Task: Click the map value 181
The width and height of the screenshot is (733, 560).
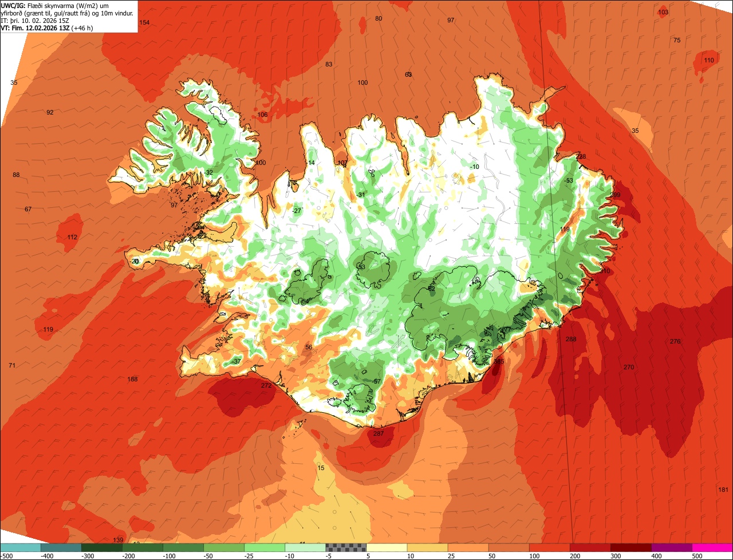Action: click(x=723, y=490)
